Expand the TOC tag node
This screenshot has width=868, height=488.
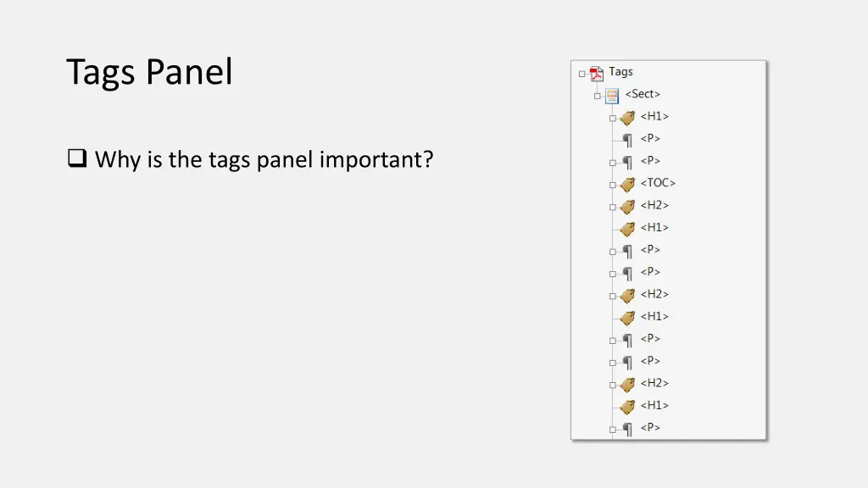[x=612, y=184]
